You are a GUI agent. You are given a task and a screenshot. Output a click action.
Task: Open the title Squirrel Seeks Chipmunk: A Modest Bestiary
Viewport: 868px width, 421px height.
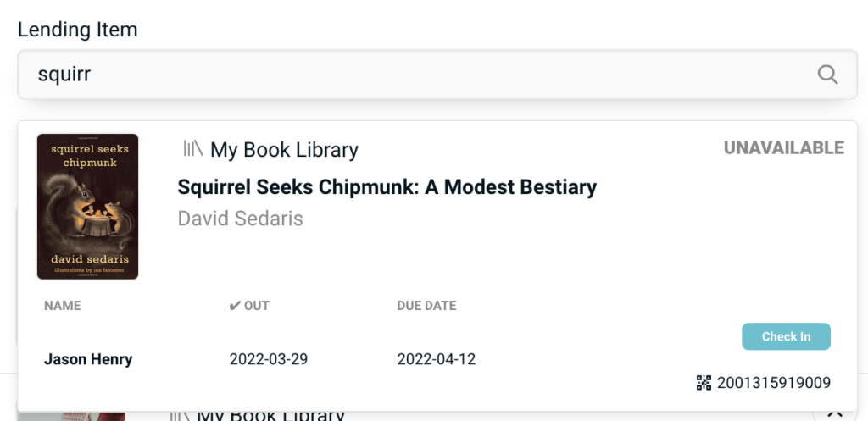coord(387,187)
